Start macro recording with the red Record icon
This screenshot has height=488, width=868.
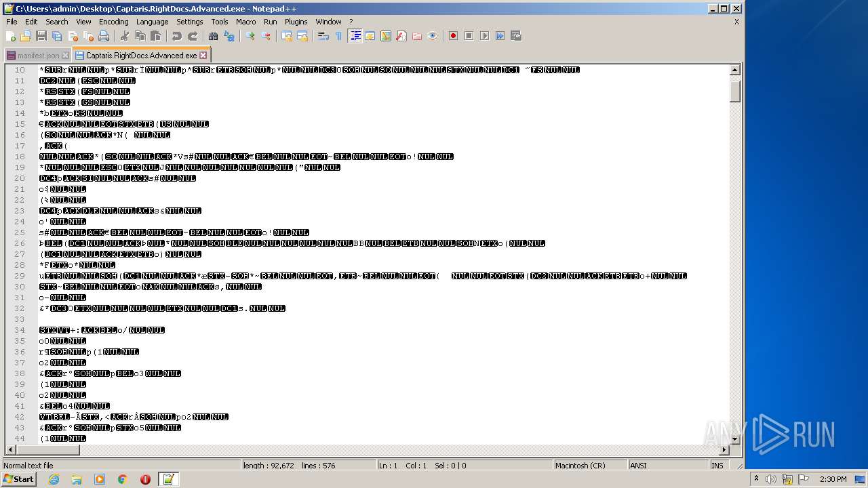click(x=453, y=36)
